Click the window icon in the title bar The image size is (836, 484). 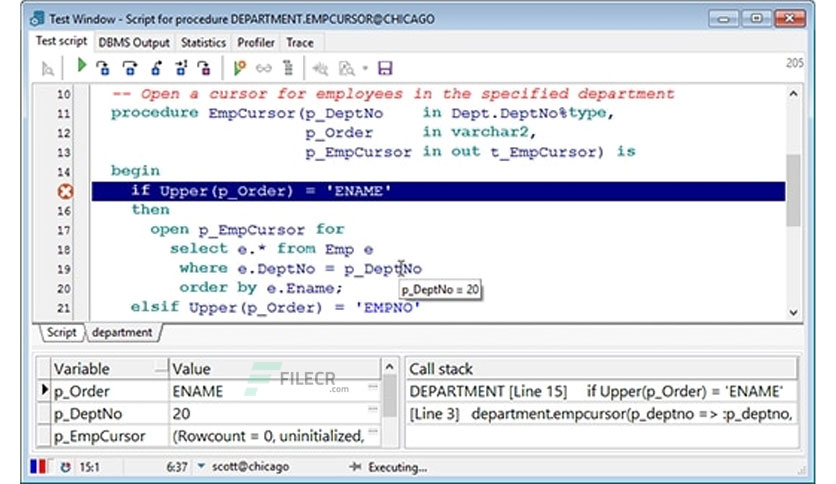pyautogui.click(x=37, y=19)
